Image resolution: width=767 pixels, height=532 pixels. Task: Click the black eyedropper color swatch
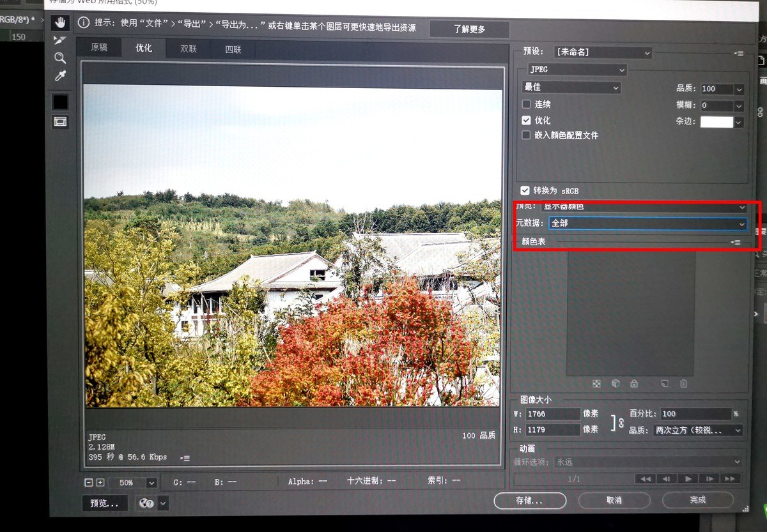pos(60,102)
